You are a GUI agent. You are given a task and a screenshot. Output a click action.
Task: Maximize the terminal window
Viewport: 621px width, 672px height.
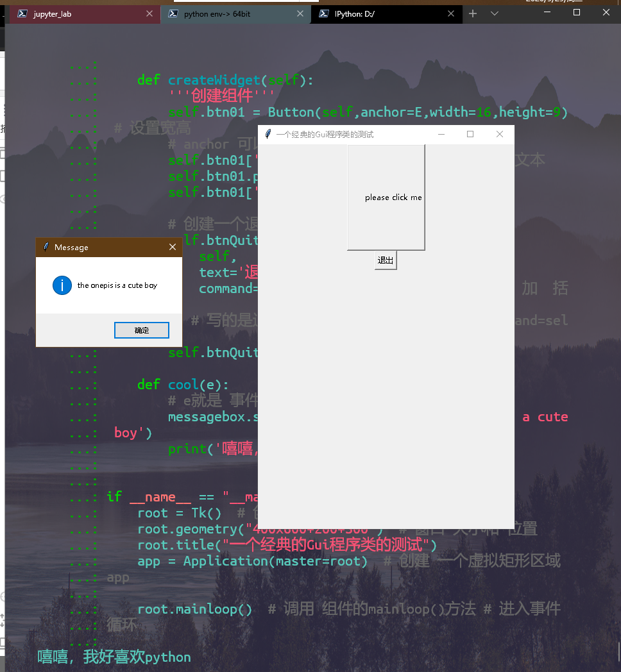[577, 12]
